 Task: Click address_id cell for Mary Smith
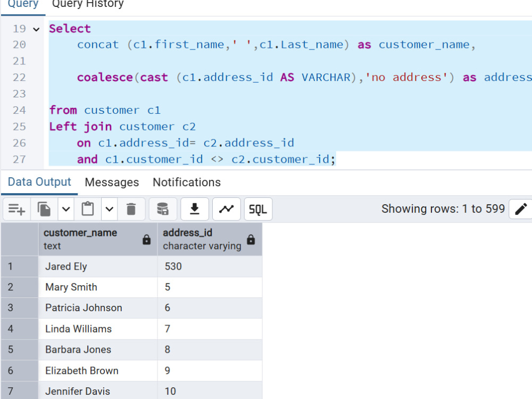(x=210, y=287)
